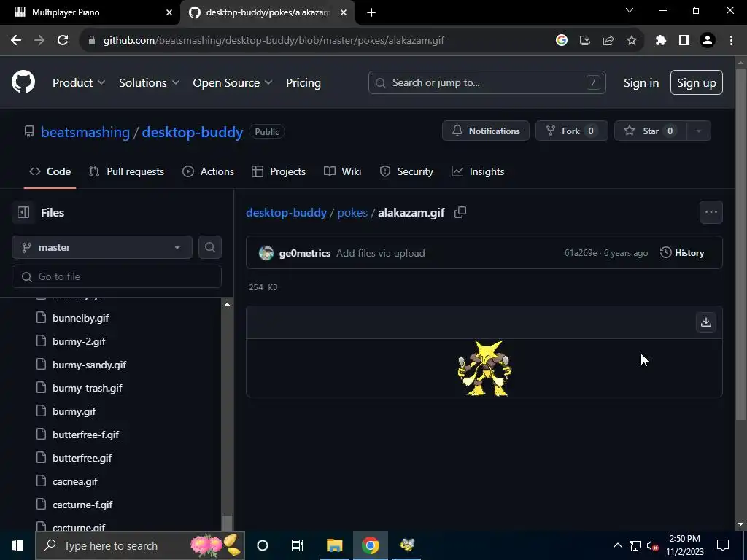The width and height of the screenshot is (747, 560).
Task: Open burmy-2.gif in file tree
Action: [x=79, y=341]
